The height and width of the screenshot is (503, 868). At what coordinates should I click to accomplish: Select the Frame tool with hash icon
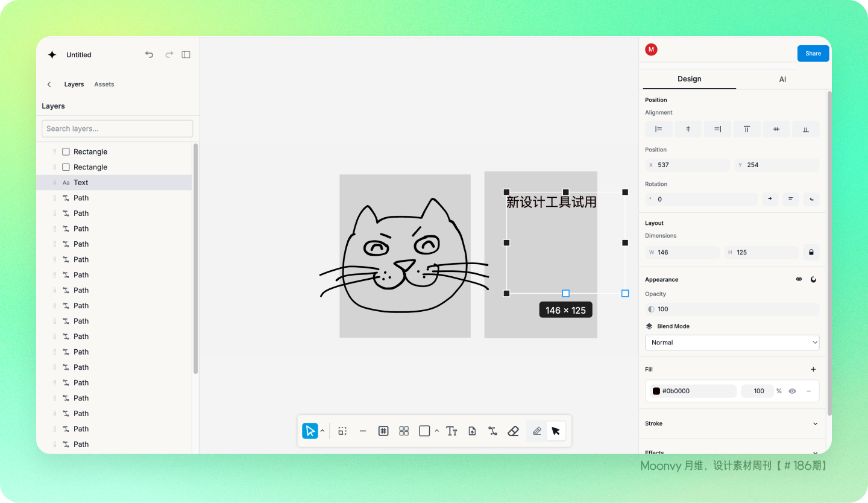(383, 431)
